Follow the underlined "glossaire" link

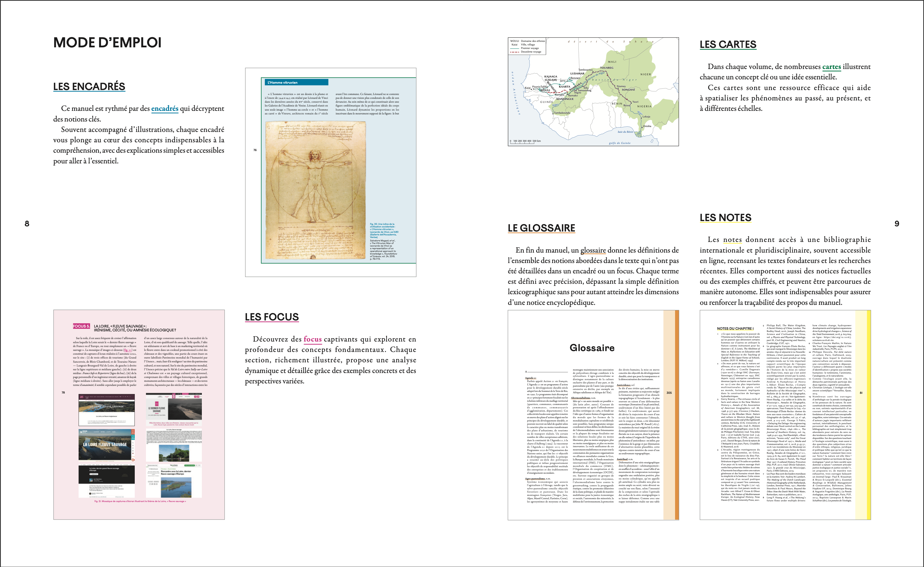click(x=593, y=250)
